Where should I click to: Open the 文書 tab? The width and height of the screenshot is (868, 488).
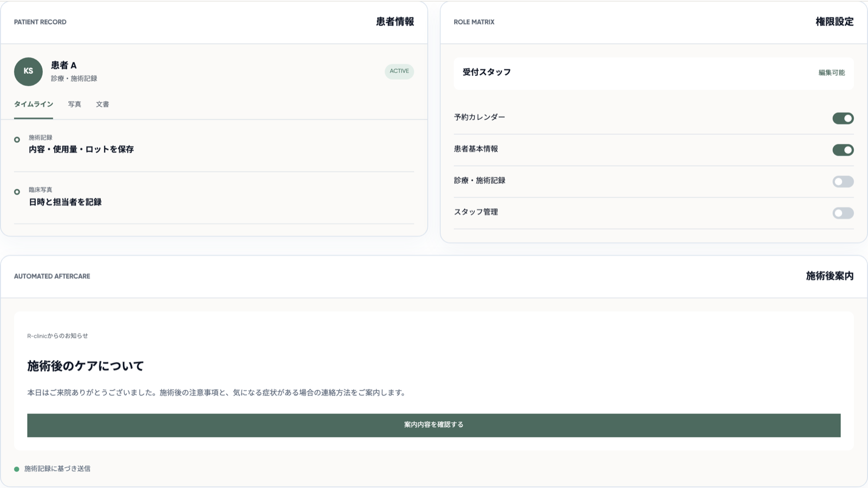[103, 104]
